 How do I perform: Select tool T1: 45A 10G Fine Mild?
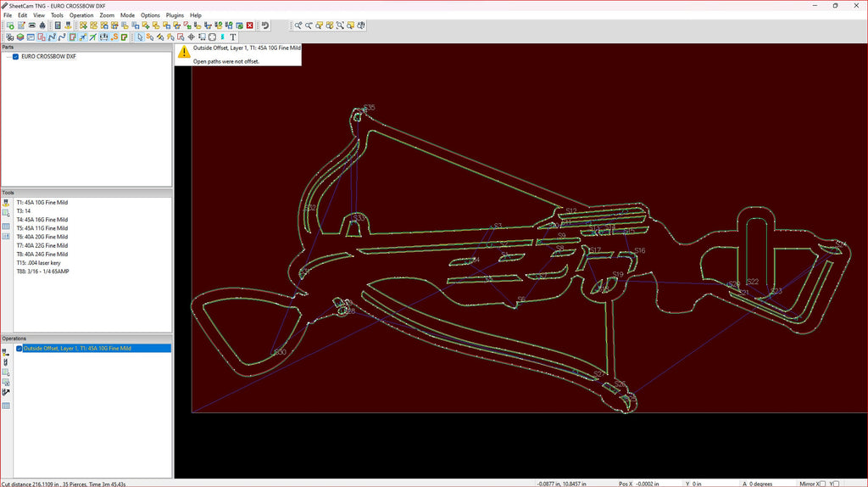coord(42,203)
